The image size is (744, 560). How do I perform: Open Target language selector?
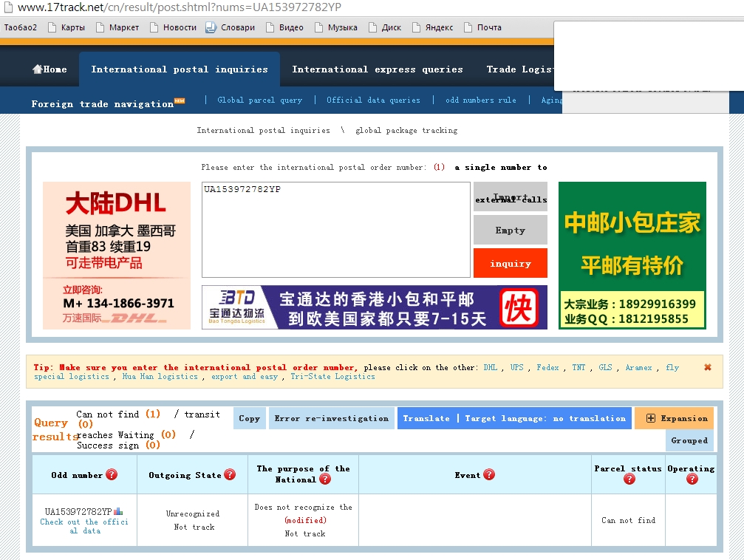pyautogui.click(x=545, y=418)
